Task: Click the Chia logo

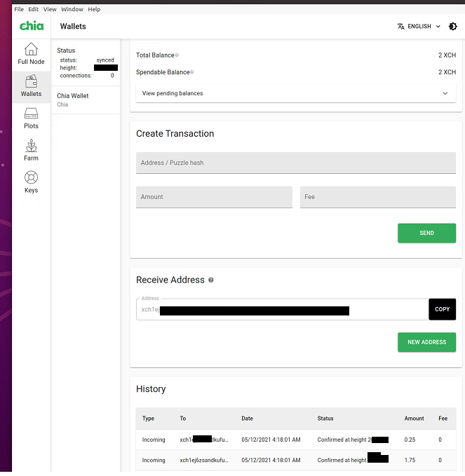Action: point(32,26)
